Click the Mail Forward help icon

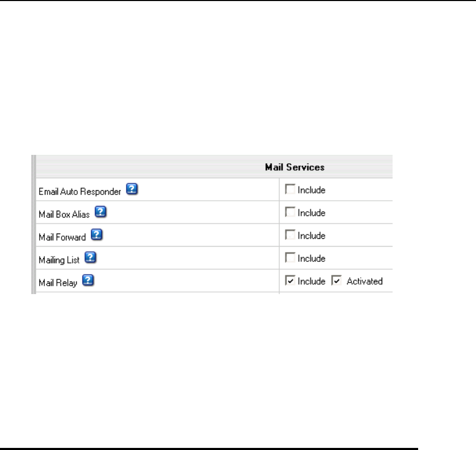point(96,236)
